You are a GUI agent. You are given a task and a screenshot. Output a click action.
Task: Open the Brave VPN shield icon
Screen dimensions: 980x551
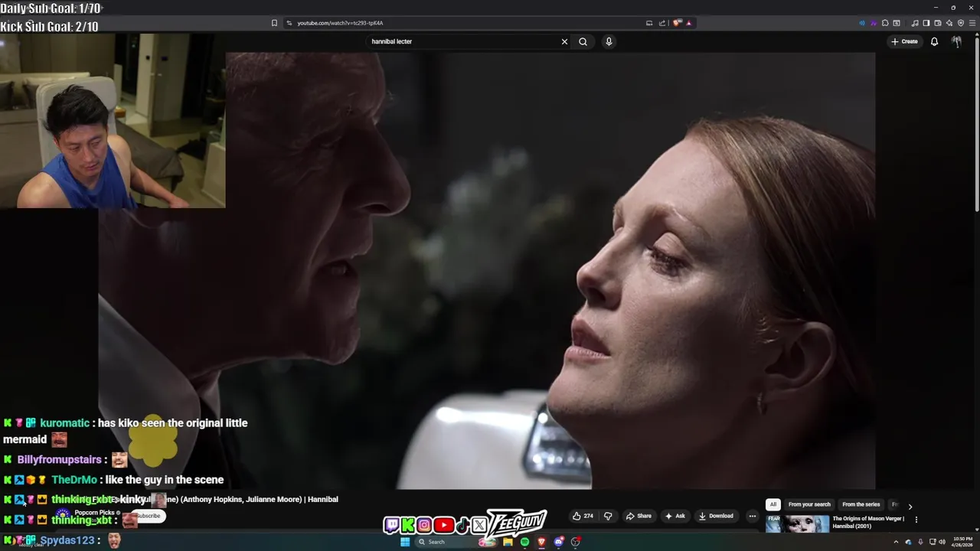[x=961, y=23]
